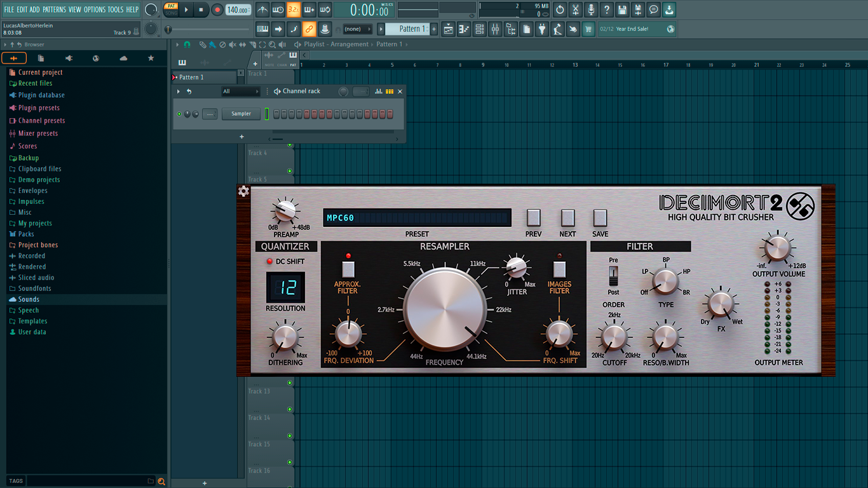Toggle the 3-2-1 countdown before recording

coord(294,10)
